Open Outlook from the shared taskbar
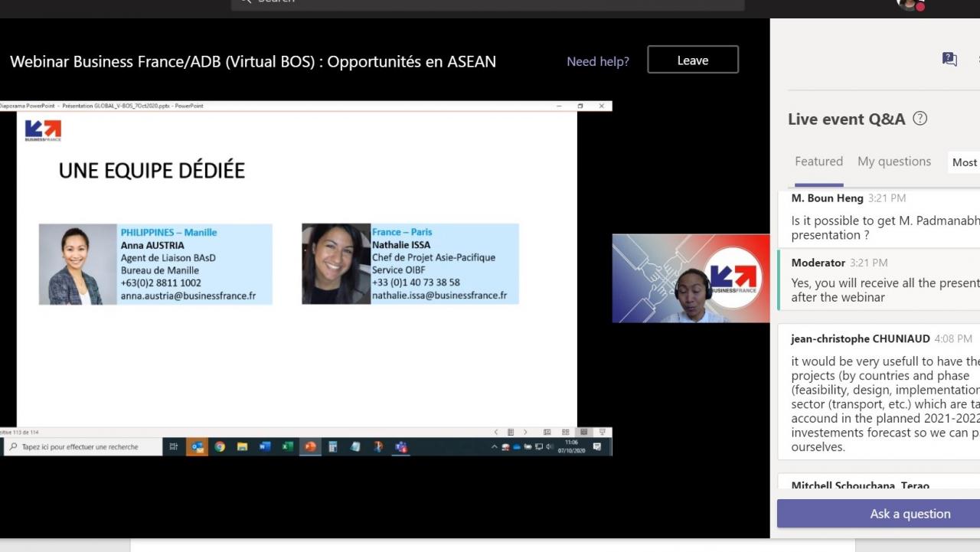Viewport: 980px width, 552px height. [x=197, y=446]
